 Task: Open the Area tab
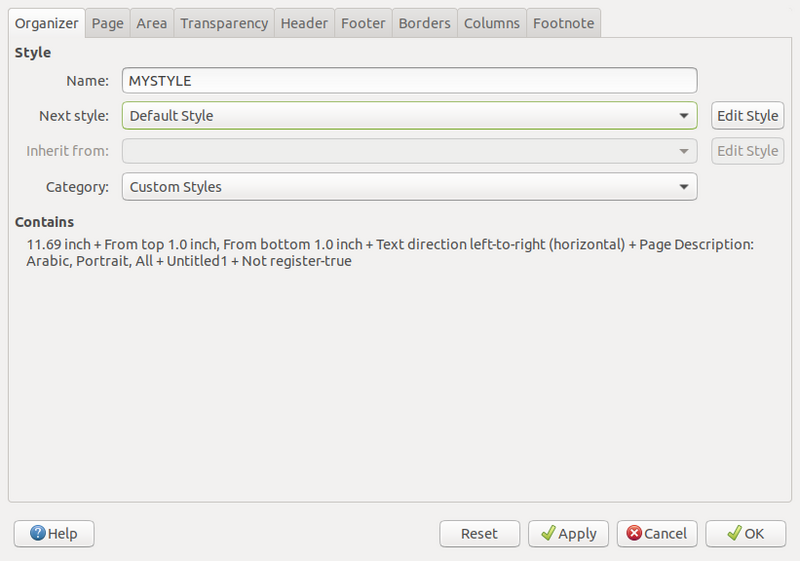click(152, 23)
